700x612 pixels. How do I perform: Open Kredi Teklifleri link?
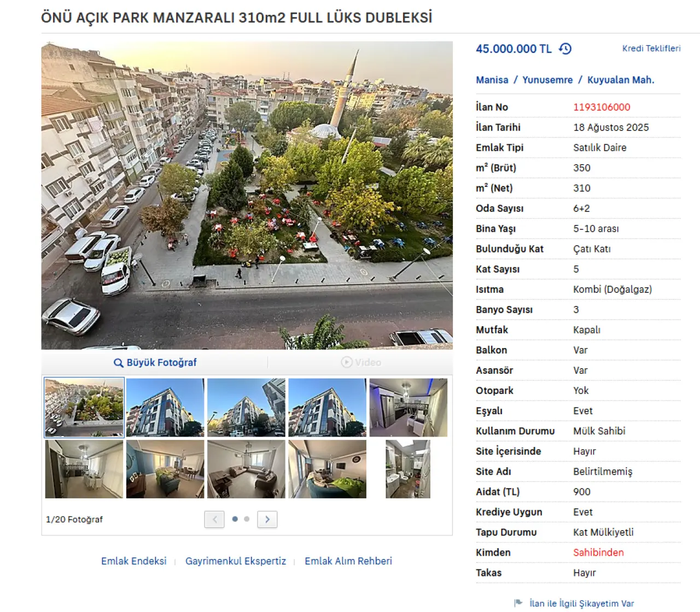[x=651, y=49]
